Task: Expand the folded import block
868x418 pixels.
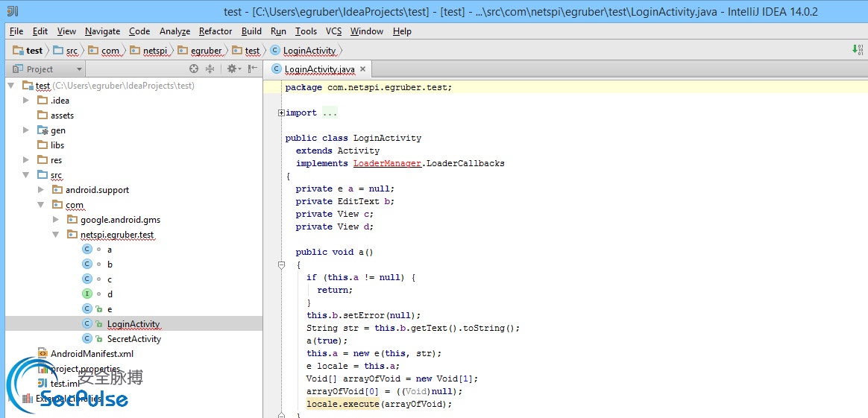Action: tap(281, 113)
